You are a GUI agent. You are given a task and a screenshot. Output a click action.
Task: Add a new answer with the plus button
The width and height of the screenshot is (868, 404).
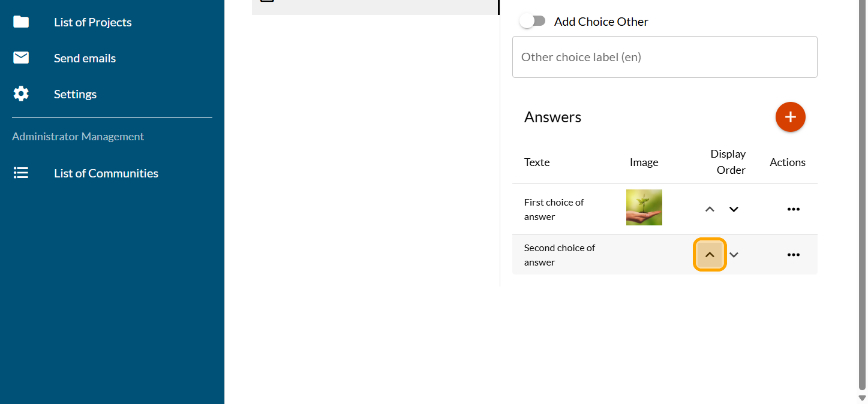tap(790, 117)
